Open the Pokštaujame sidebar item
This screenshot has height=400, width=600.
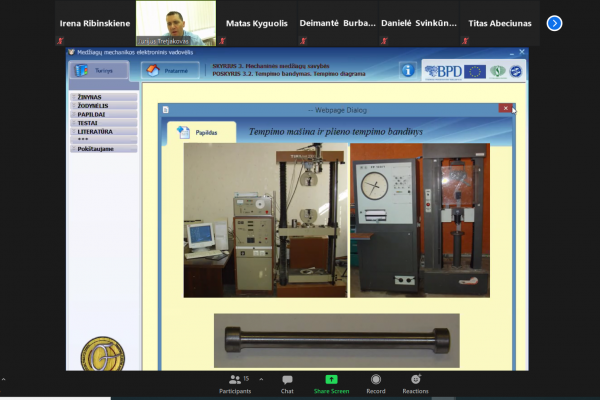click(x=104, y=149)
